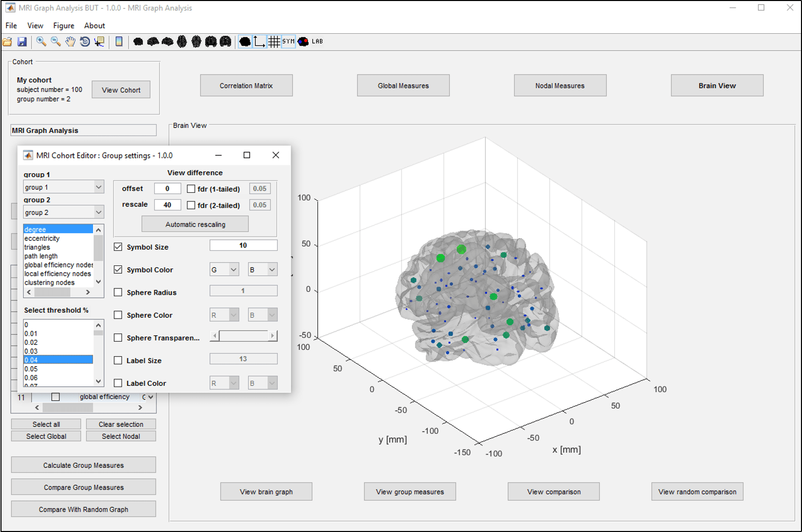Activate the Pan hand tool
The image size is (802, 532).
(70, 42)
